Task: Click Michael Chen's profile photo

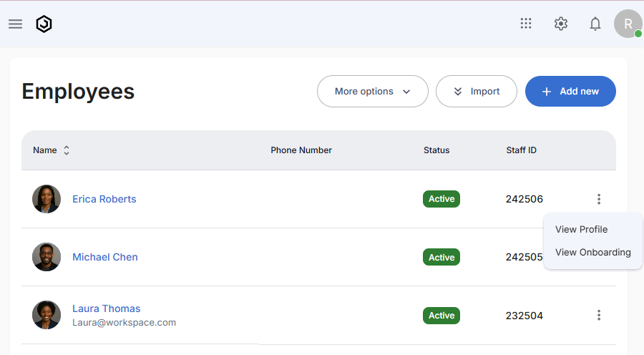Action: click(47, 257)
